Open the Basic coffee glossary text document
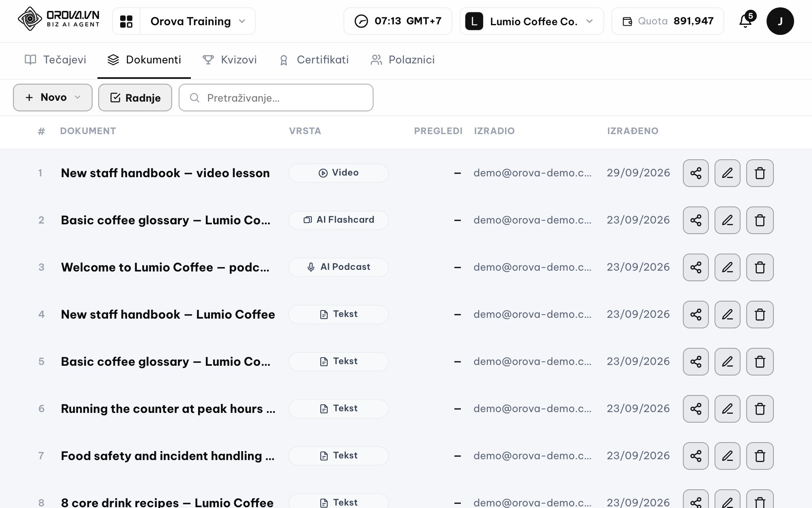 tap(166, 362)
